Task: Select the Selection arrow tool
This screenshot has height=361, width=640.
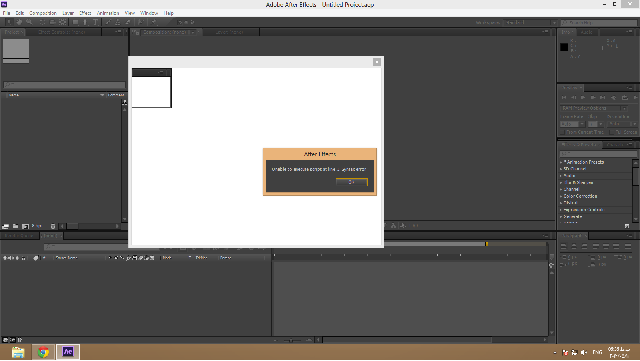Action: pyautogui.click(x=9, y=22)
